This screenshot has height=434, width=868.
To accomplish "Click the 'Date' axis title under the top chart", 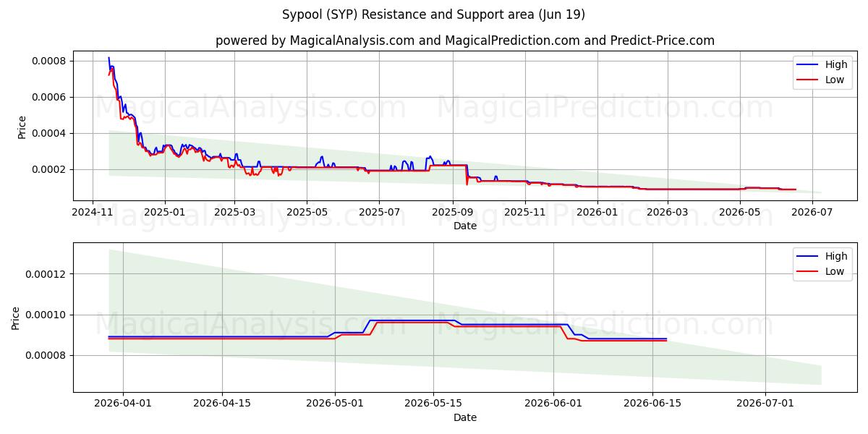I will 465,226.
